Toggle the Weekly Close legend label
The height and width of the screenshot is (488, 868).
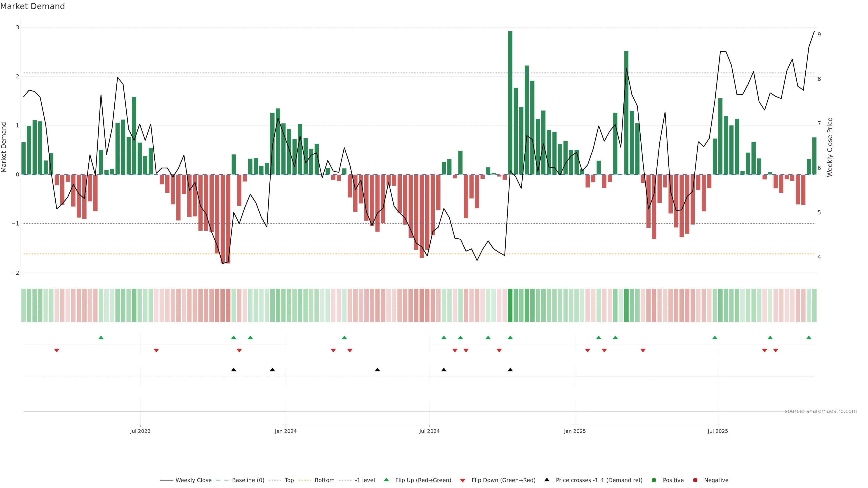(193, 480)
